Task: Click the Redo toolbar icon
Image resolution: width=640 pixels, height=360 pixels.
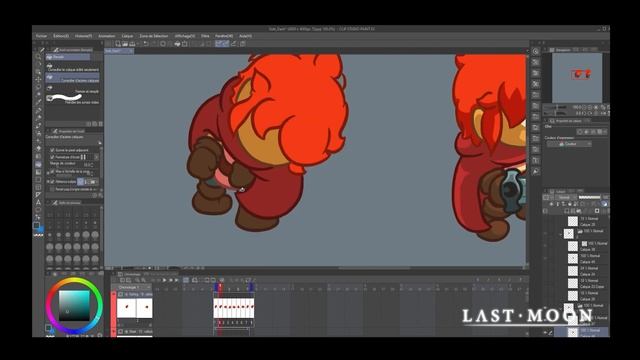Action: (153, 44)
